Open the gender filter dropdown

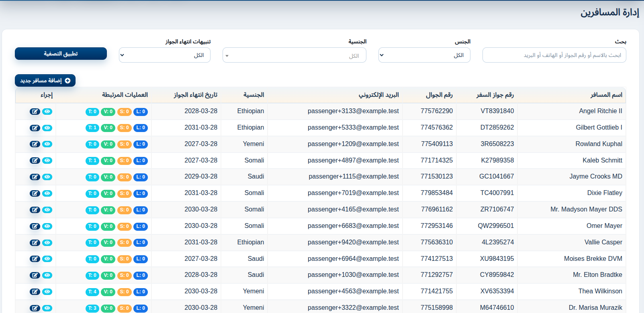pos(424,55)
